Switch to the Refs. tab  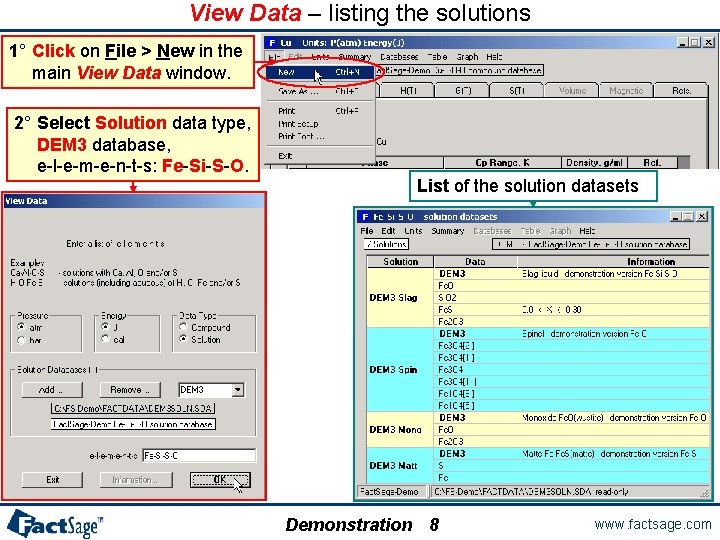pos(681,90)
